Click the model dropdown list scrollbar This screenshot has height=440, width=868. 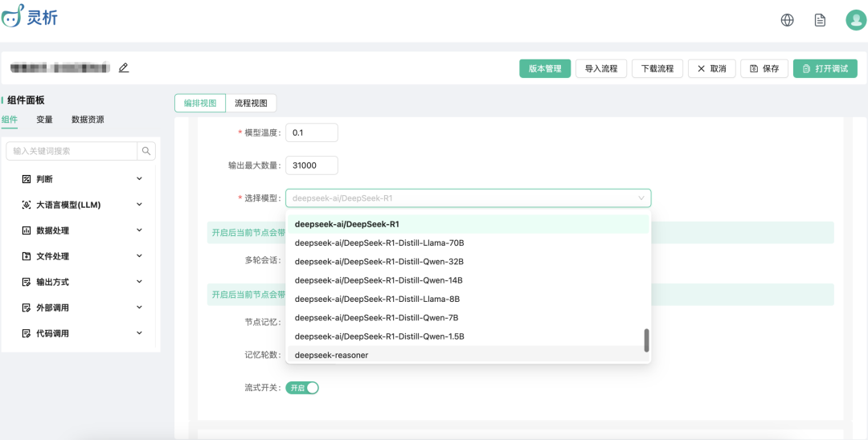pos(646,340)
